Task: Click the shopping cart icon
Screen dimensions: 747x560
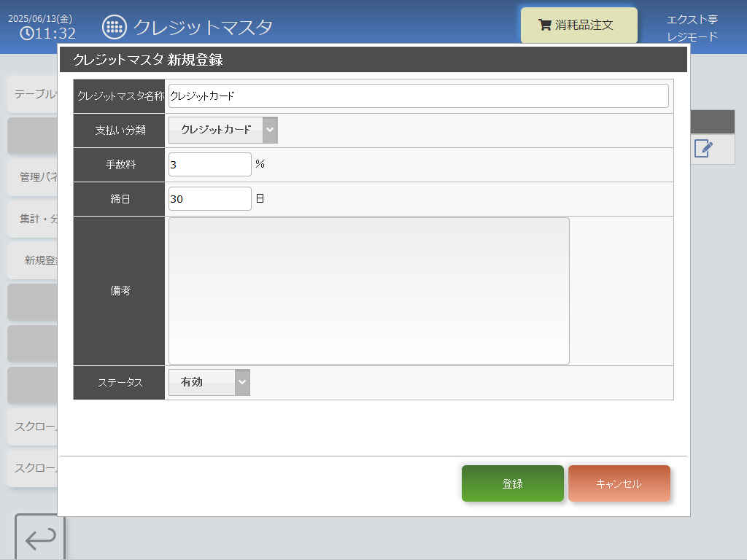Action: [544, 25]
